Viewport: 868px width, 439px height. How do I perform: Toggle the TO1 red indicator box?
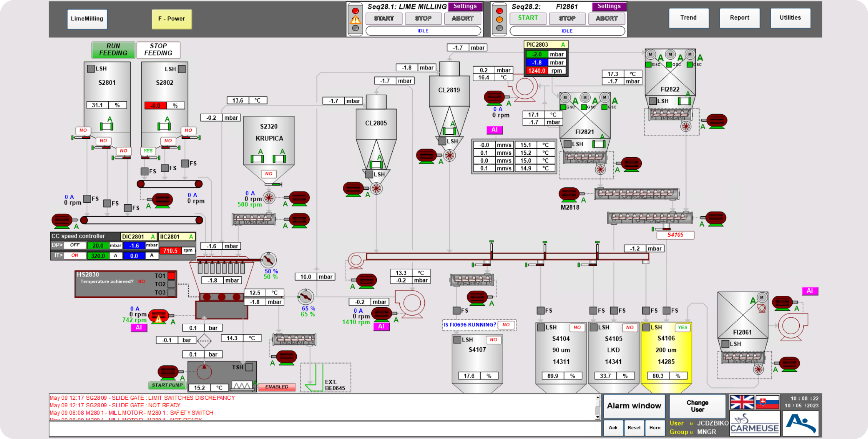[x=172, y=276]
